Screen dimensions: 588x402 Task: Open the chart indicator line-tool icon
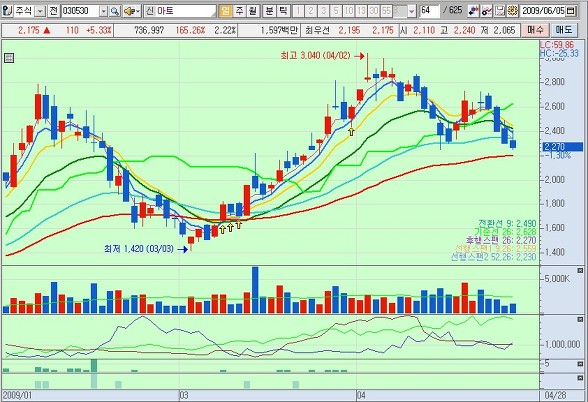[487, 11]
